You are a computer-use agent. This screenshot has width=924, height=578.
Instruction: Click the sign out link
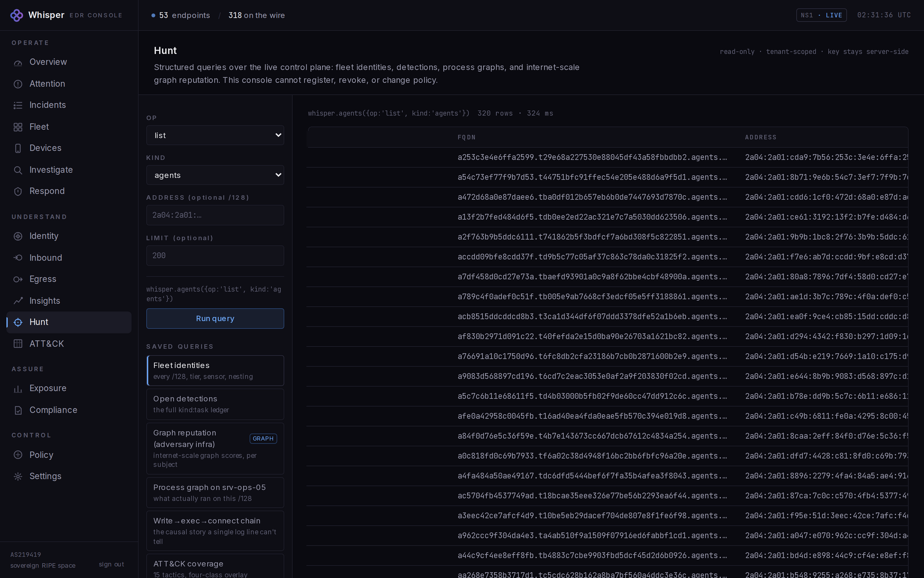(111, 565)
